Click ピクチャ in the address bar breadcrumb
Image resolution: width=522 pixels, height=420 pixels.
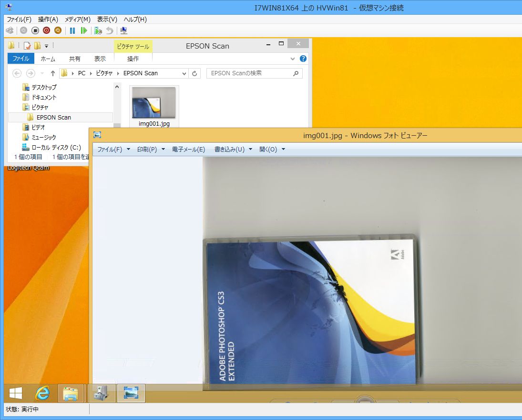tap(104, 73)
